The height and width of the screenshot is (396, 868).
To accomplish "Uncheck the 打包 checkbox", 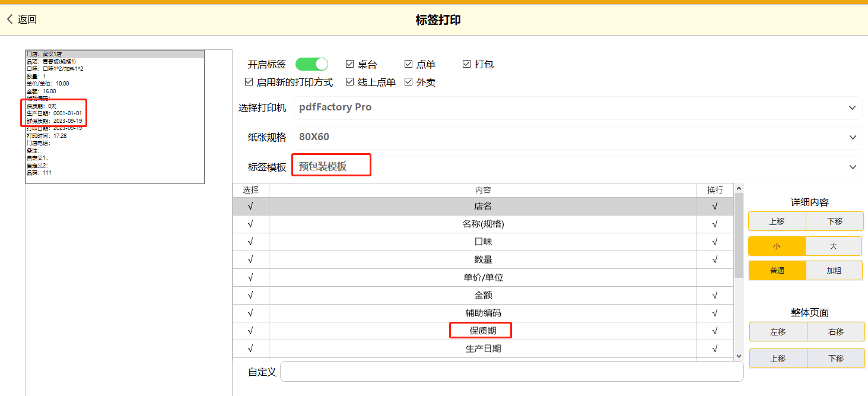I will [x=466, y=64].
